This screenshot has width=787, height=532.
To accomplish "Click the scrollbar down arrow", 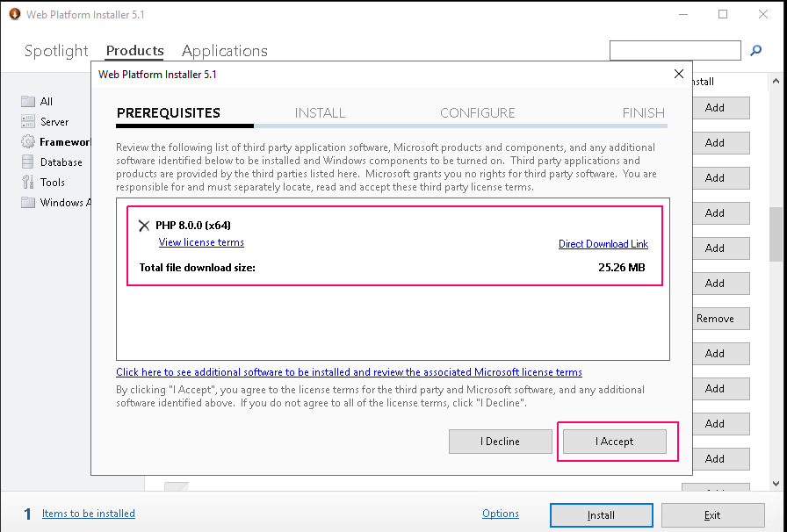I will (776, 484).
